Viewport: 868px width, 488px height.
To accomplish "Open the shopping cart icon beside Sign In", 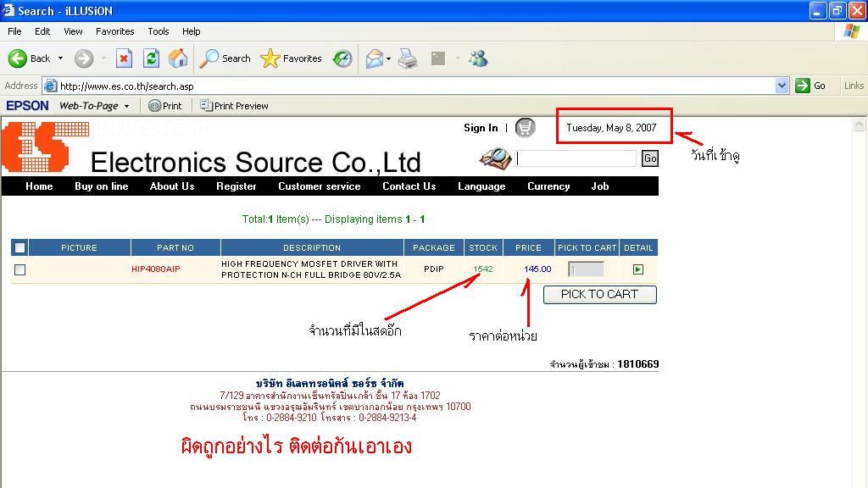I will [525, 128].
